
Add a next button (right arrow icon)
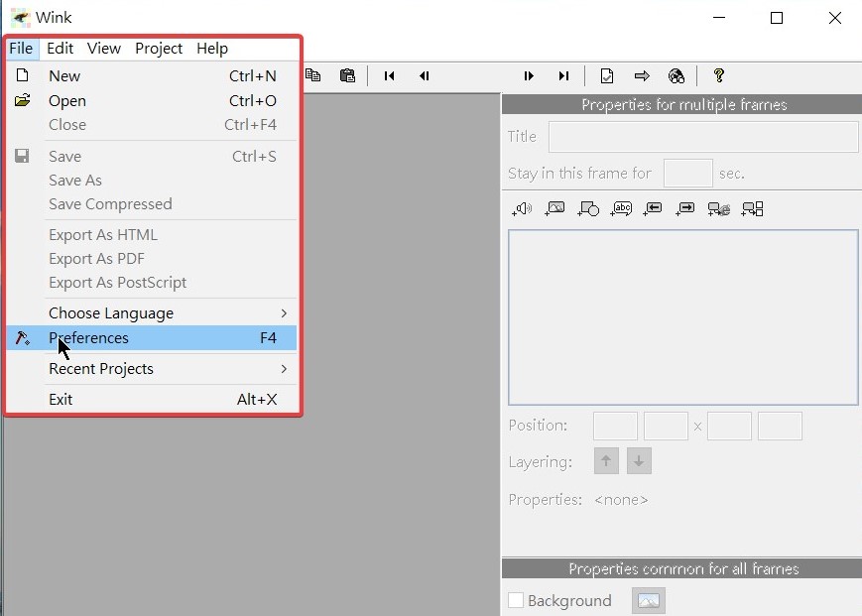tap(685, 209)
